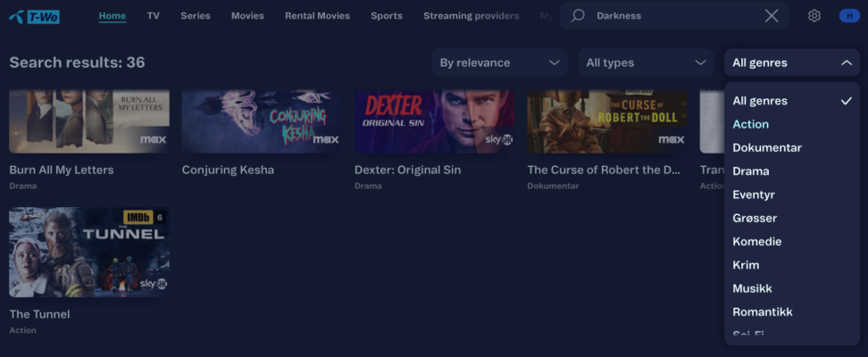The image size is (868, 357).
Task: Open the settings gear
Action: tap(814, 16)
